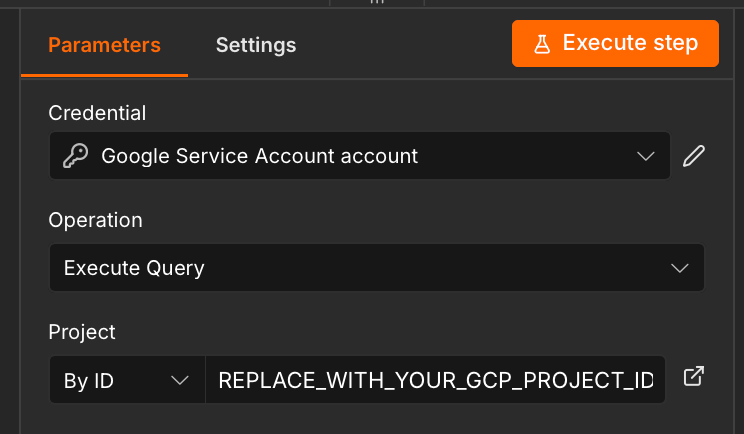The height and width of the screenshot is (434, 744).
Task: Click the REPLACE_WITH_YOUR_GCP_PROJECT_ID input field
Action: click(435, 380)
